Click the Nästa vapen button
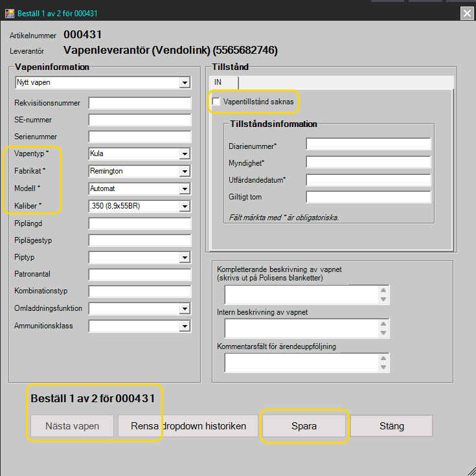The width and height of the screenshot is (476, 476). coord(72,426)
